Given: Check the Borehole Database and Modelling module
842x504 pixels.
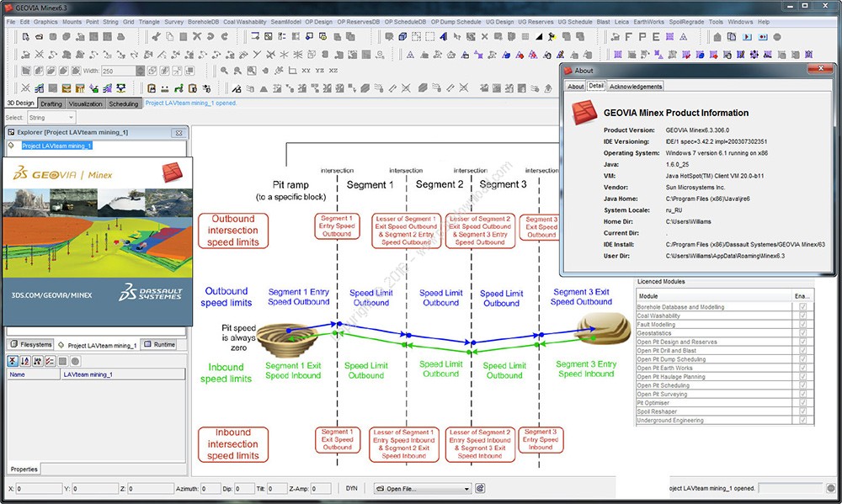Looking at the screenshot, I should pyautogui.click(x=802, y=306).
